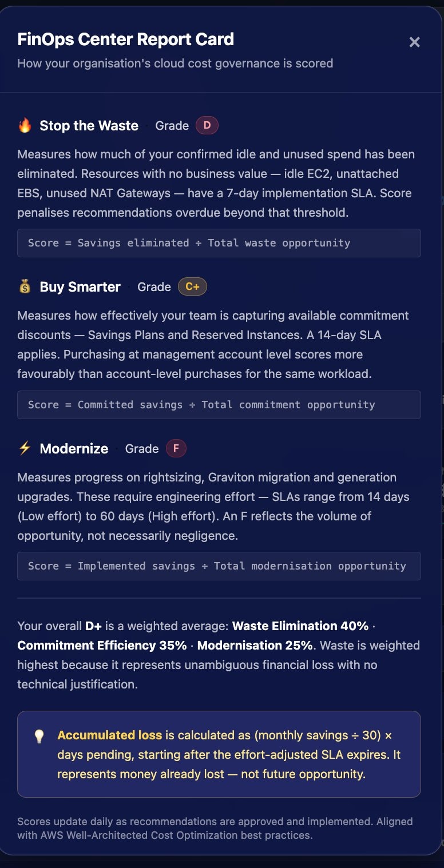Click the C+ grade badge for Buy Smarter
This screenshot has height=868, width=444.
[x=192, y=286]
